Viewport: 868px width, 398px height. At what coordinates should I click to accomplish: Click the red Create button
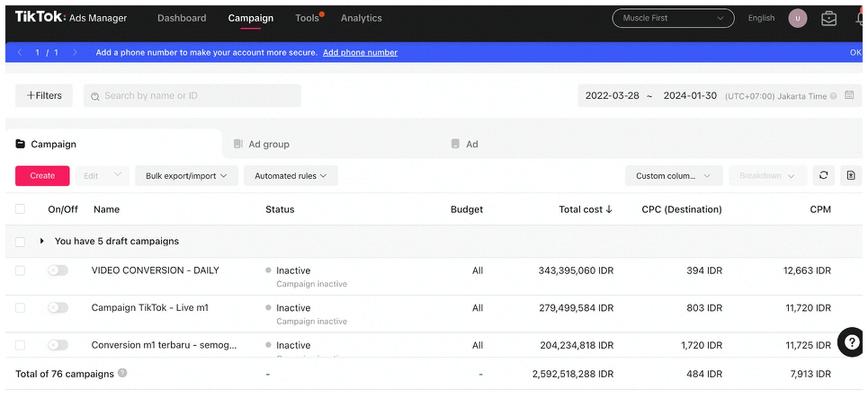pyautogui.click(x=42, y=176)
